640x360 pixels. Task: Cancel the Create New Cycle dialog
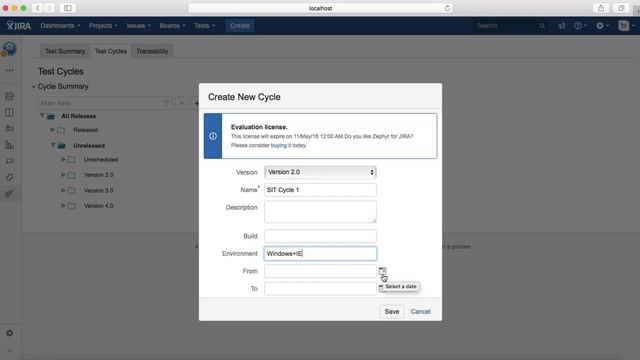[x=420, y=311]
